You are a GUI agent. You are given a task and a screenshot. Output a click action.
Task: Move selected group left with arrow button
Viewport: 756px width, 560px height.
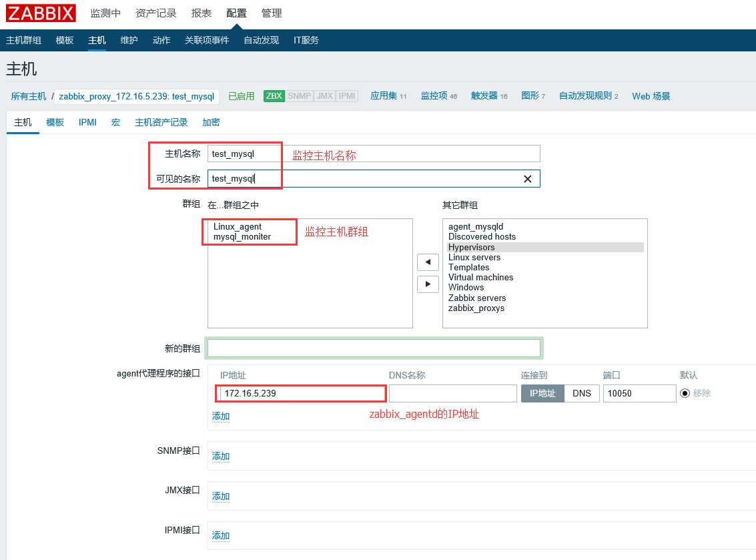(x=428, y=262)
